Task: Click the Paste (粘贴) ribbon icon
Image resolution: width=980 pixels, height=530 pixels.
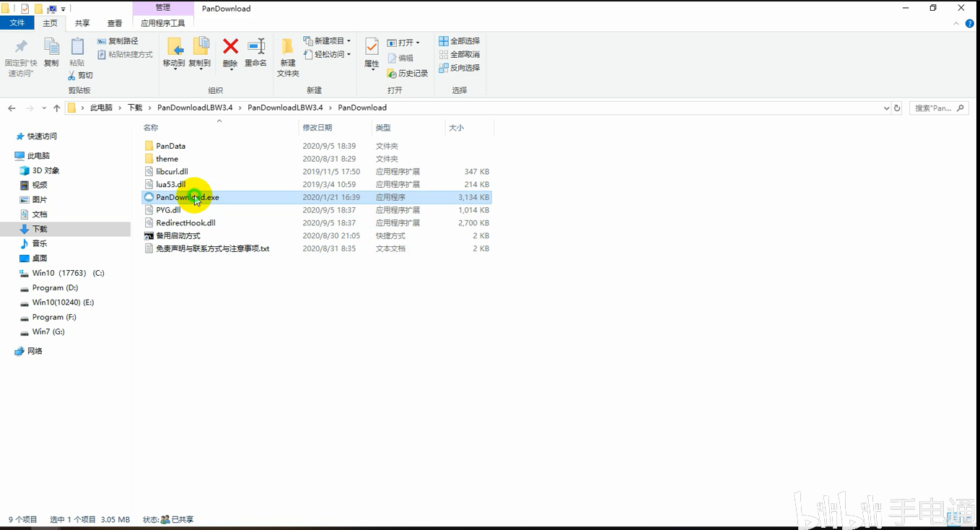Action: point(77,47)
